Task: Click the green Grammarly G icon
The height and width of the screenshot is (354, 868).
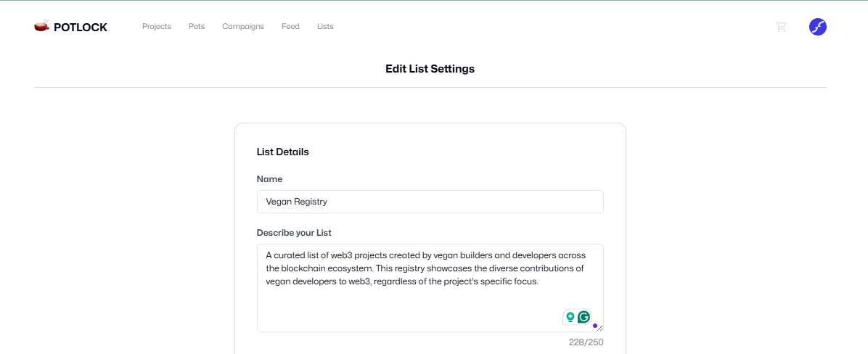Action: [x=584, y=317]
